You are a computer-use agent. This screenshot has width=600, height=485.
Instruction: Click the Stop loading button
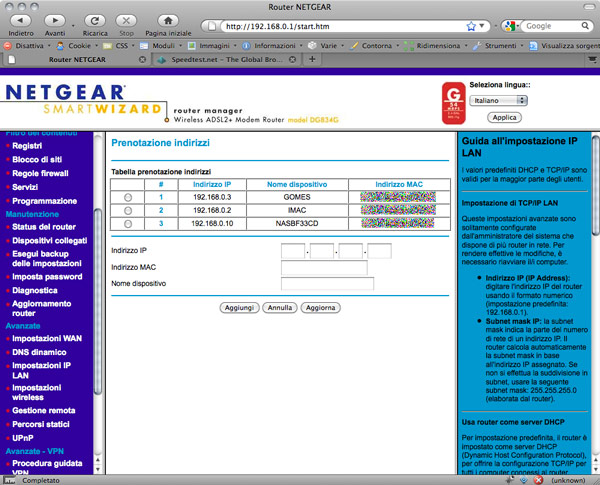tap(126, 21)
